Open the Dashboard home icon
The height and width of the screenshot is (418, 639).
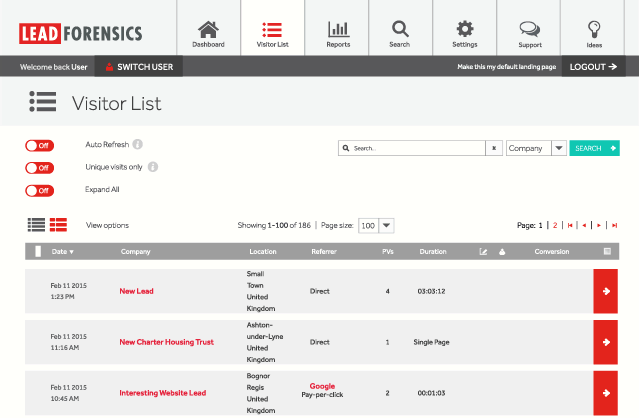click(208, 29)
